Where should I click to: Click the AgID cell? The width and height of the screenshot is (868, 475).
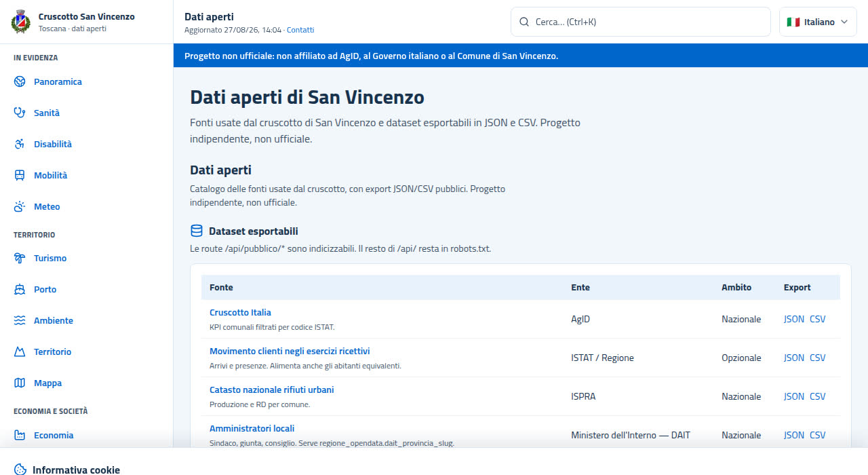(x=580, y=319)
